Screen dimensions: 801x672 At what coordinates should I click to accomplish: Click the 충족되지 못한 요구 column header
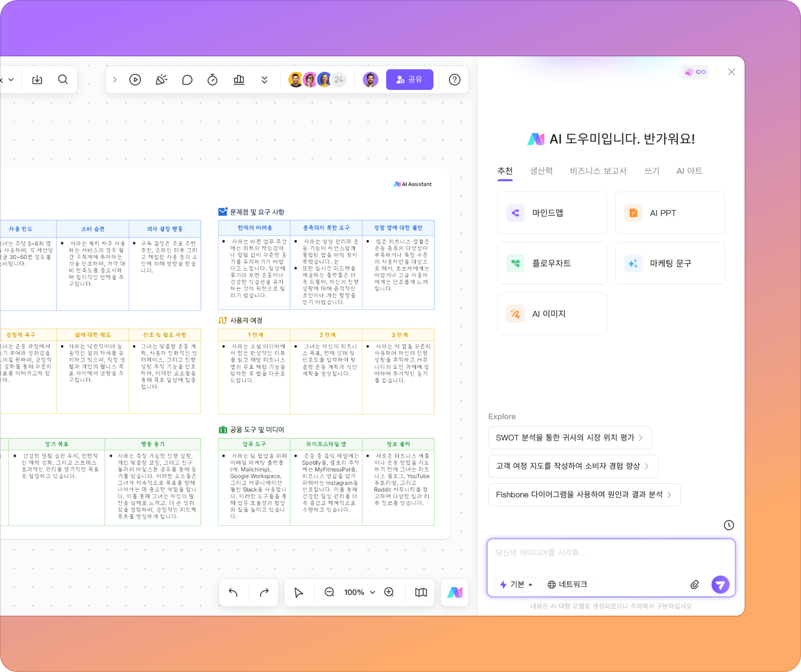click(x=326, y=228)
